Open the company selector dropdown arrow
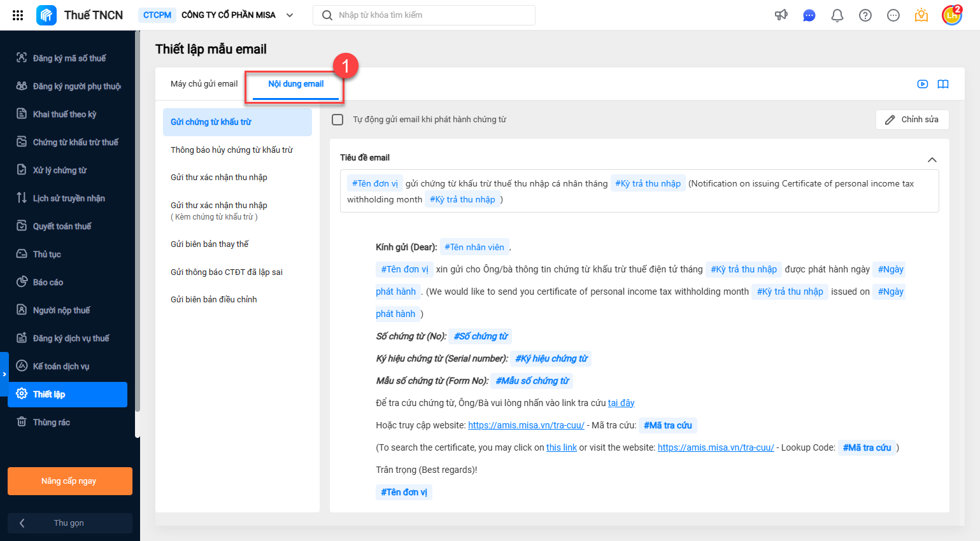Screen dimensions: 980x541 [x=290, y=15]
